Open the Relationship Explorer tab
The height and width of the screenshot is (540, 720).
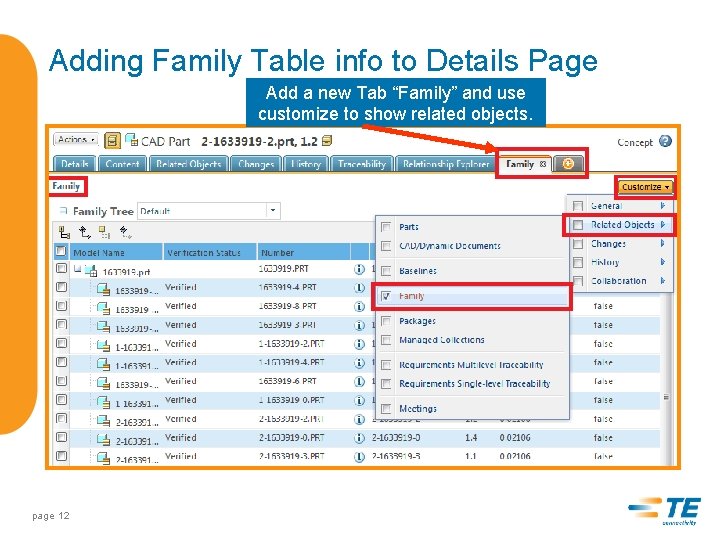click(x=445, y=164)
